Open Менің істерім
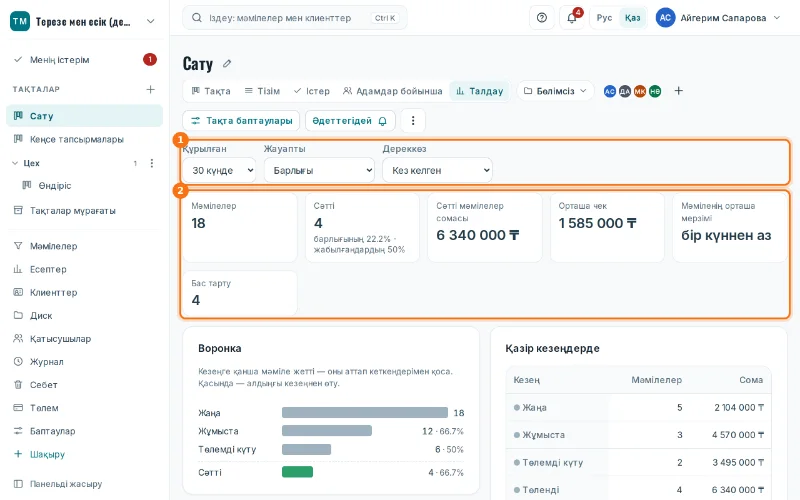 [84, 60]
